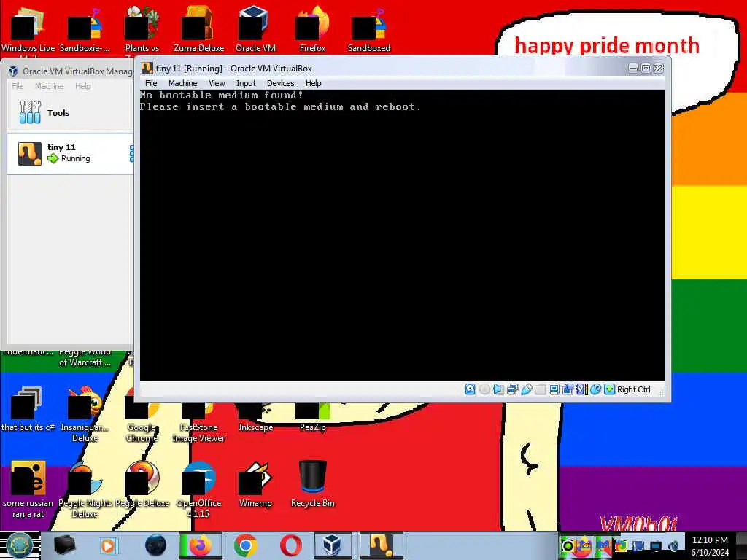The height and width of the screenshot is (560, 747).
Task: Select OpenOffice 4.1.15 desktop icon
Action: tap(198, 489)
